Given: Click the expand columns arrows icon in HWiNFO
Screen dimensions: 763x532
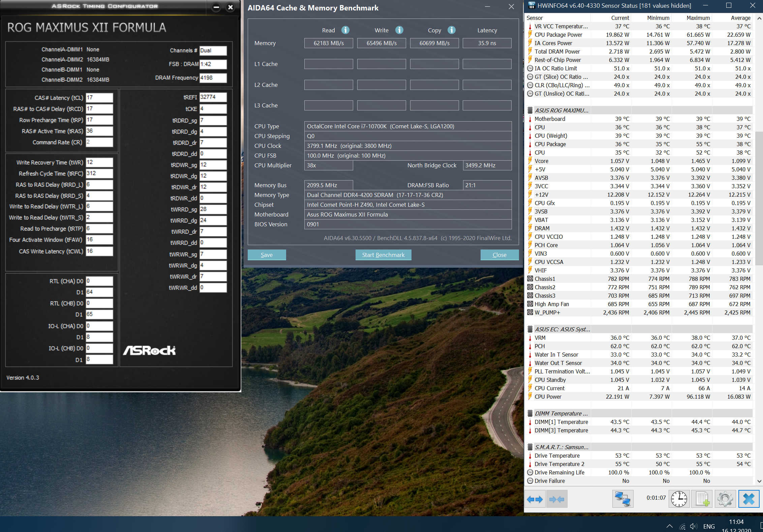Looking at the screenshot, I should tap(535, 499).
